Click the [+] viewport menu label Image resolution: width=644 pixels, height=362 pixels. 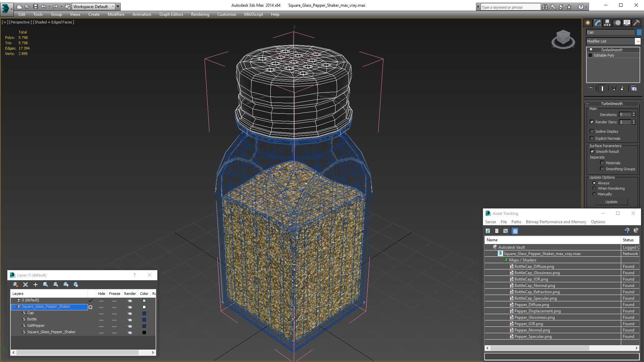pyautogui.click(x=5, y=22)
